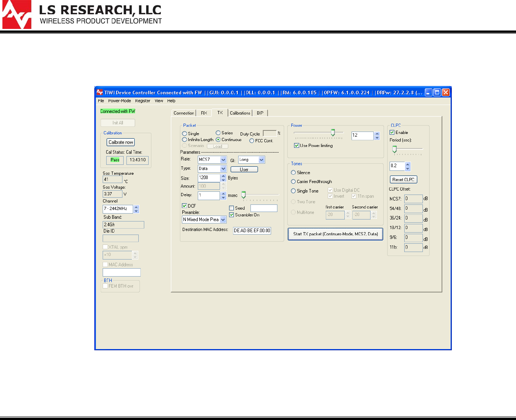Click the Delay field showing 1
Screen dimensions: 516x420
click(209, 195)
